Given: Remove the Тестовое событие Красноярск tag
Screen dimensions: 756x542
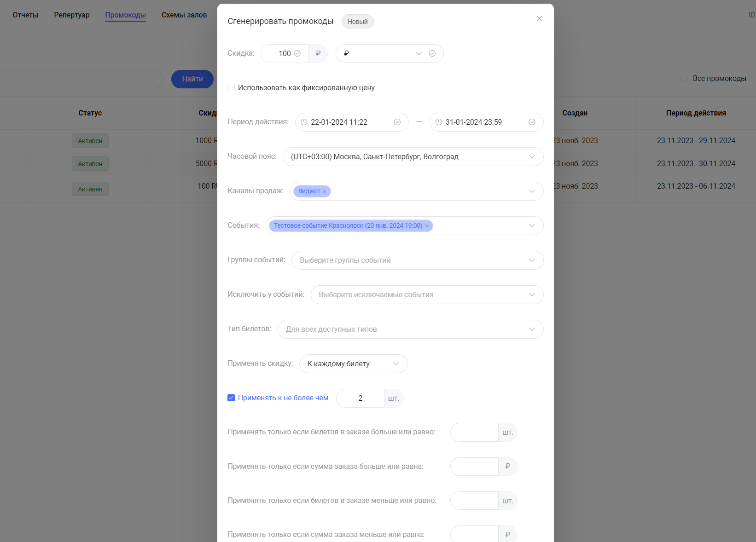Looking at the screenshot, I should (427, 226).
